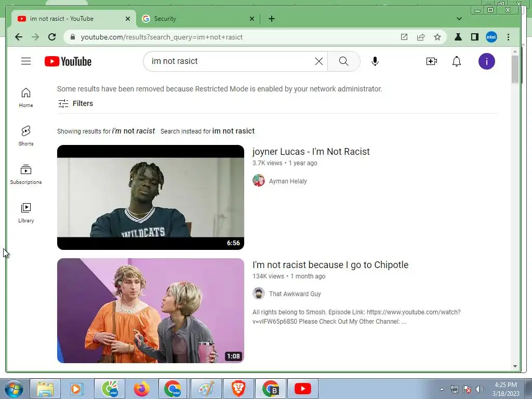The width and height of the screenshot is (532, 399).
Task: Play the Chipotle video thumbnail
Action: coord(151,311)
